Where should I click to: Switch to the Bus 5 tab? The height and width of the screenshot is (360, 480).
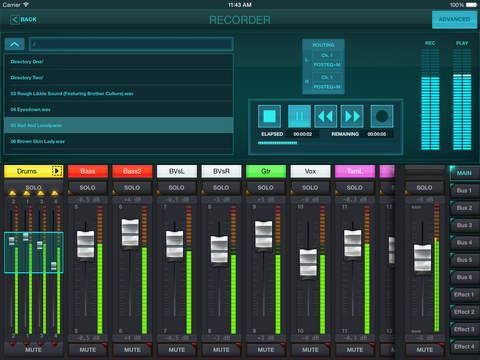pos(464,260)
